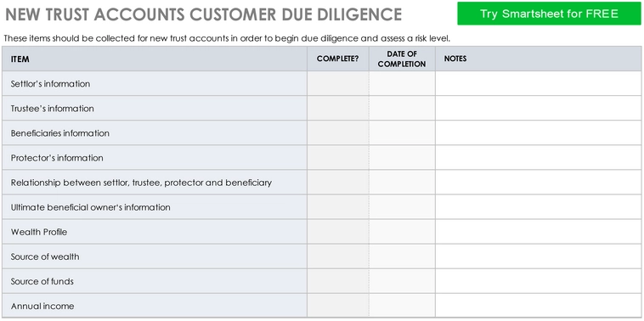Click Notes cell for Wealth Profile
Viewport: 644px width, 321px height.
[x=539, y=232]
